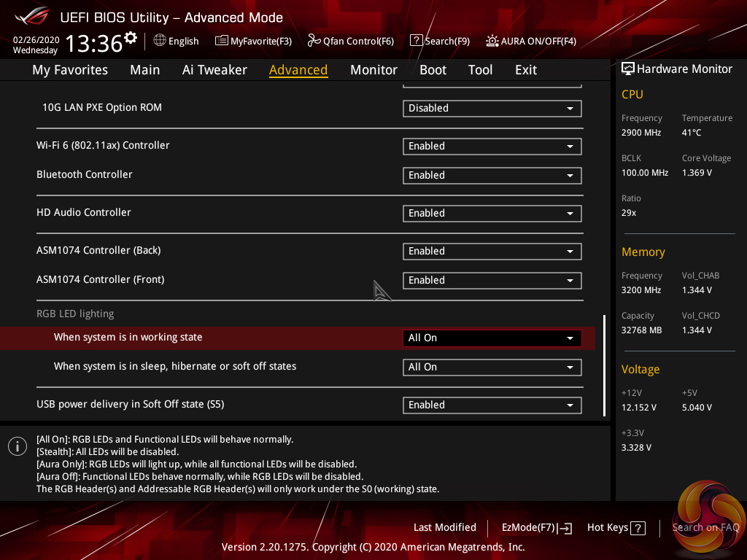Expand Bluetooth Controller dropdown
This screenshot has width=747, height=560.
coord(492,175)
